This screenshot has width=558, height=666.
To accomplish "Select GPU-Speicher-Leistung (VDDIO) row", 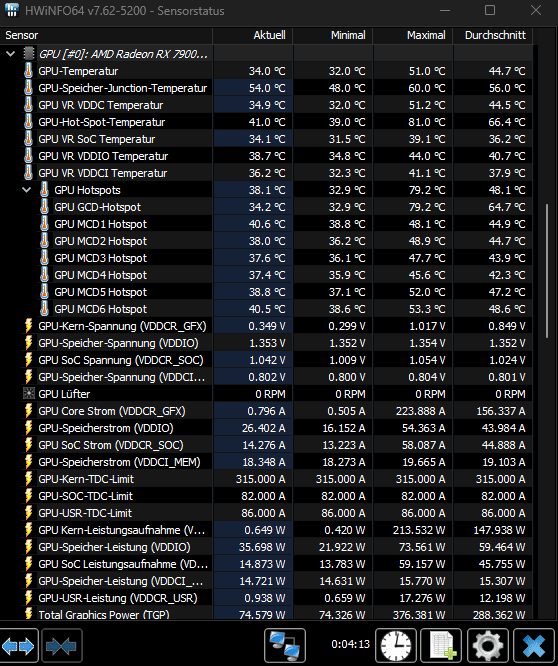I will 266,547.
